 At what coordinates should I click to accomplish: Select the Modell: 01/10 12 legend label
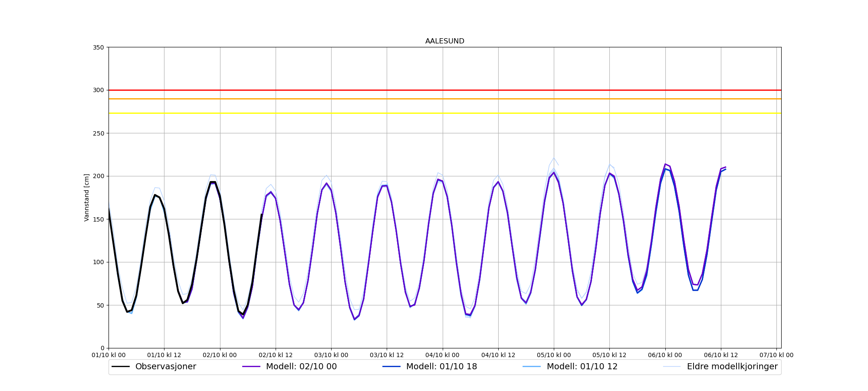click(x=582, y=367)
